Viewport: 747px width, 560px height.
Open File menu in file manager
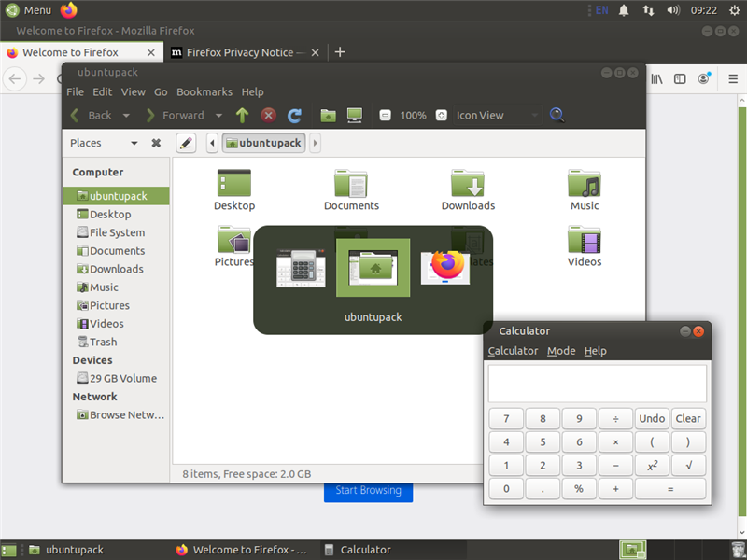(75, 91)
